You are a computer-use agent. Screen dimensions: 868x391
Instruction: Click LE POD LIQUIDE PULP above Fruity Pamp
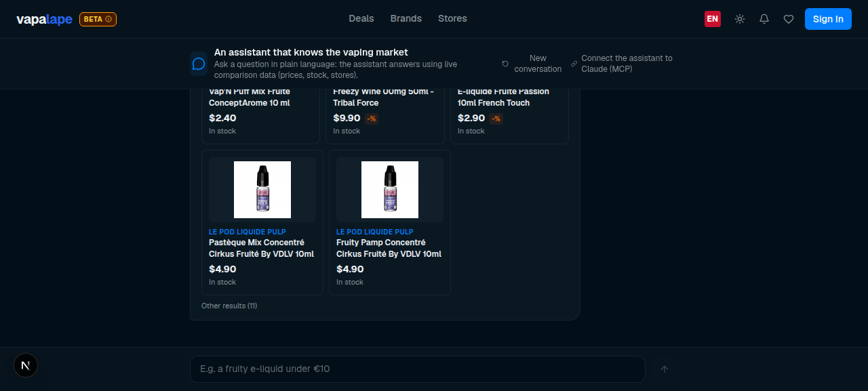coord(375,232)
